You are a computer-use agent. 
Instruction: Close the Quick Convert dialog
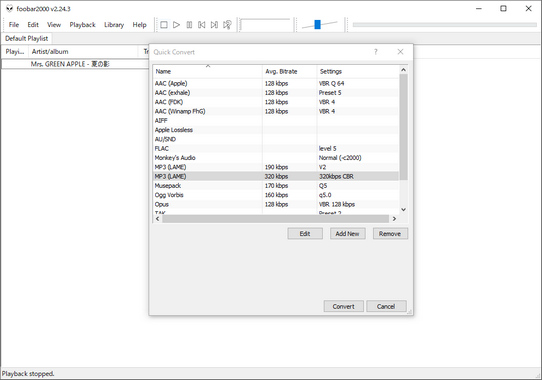[x=400, y=52]
